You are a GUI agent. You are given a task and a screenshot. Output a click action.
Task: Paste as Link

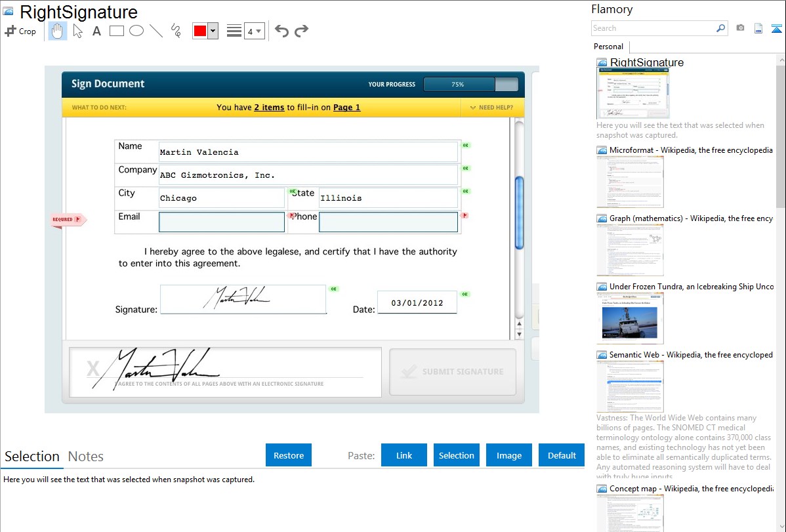pyautogui.click(x=404, y=455)
